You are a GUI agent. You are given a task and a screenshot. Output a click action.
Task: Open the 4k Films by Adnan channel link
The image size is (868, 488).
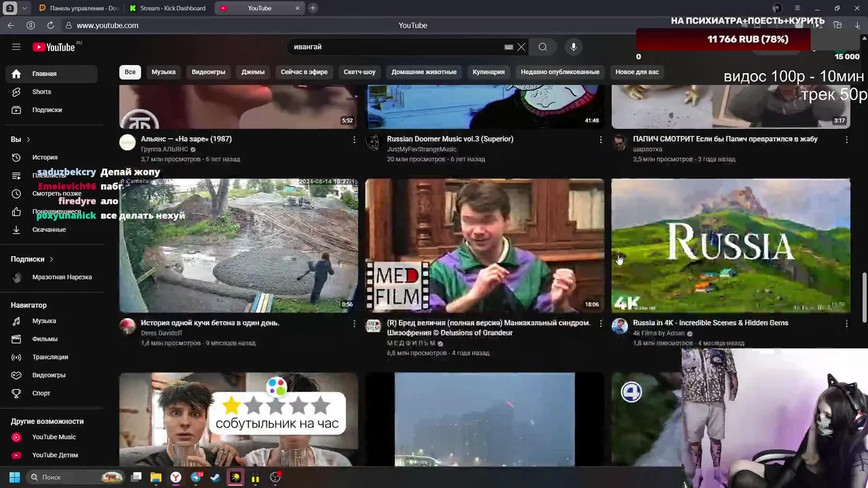pyautogui.click(x=659, y=333)
